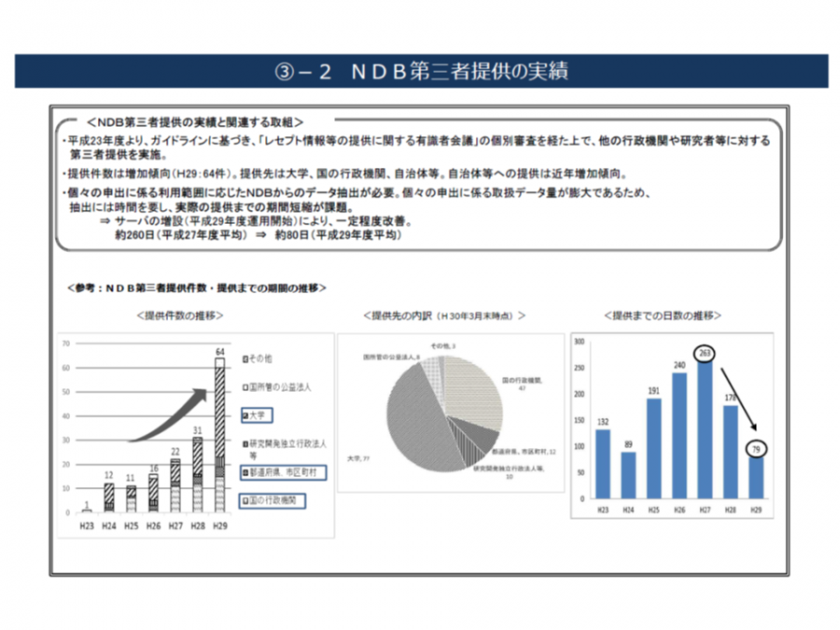The width and height of the screenshot is (840, 630).
Task: Select the その他 legend icon in the bar chart
Action: [x=245, y=358]
